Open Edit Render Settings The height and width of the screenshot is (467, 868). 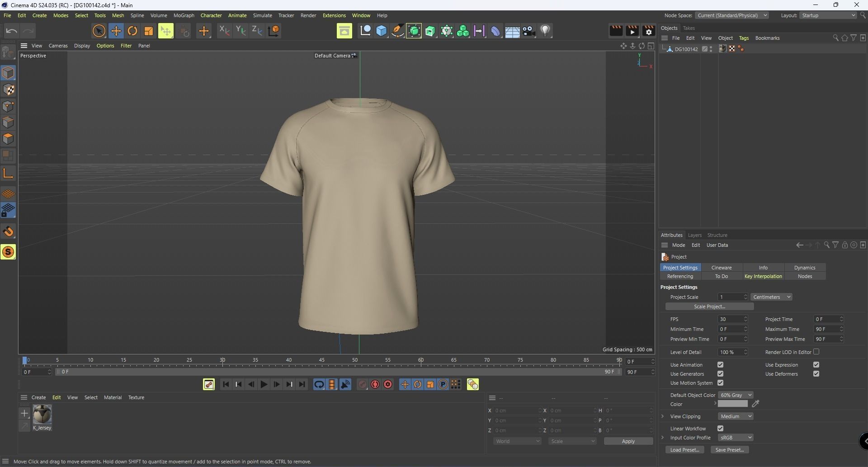click(x=648, y=31)
